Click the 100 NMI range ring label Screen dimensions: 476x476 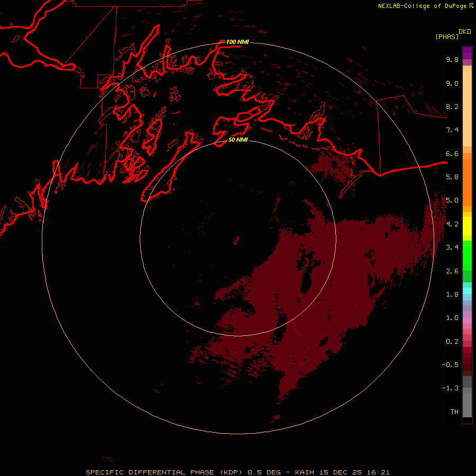[237, 42]
